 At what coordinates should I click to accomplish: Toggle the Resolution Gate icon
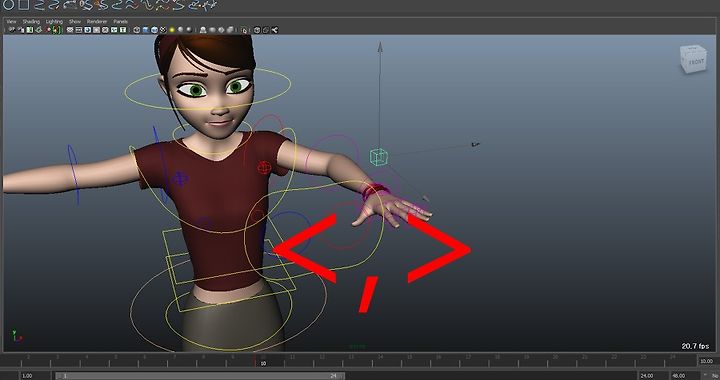click(88, 30)
